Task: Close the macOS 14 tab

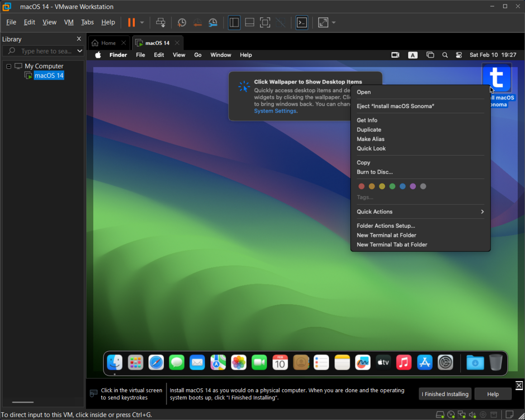Action: pos(177,43)
